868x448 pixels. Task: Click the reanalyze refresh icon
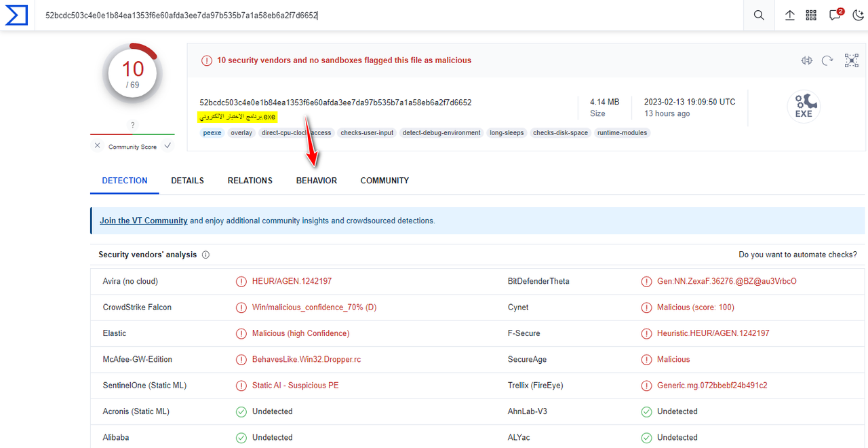point(827,60)
